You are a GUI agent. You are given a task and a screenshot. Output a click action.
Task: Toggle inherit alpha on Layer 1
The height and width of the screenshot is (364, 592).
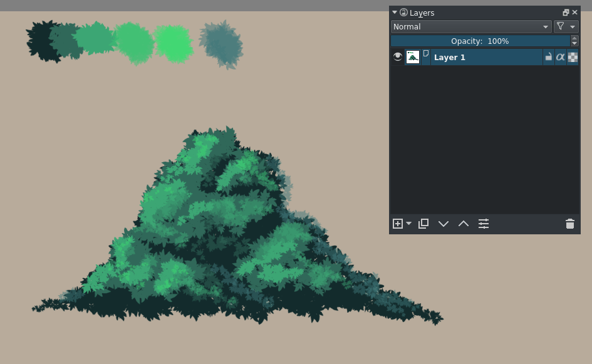[573, 56]
